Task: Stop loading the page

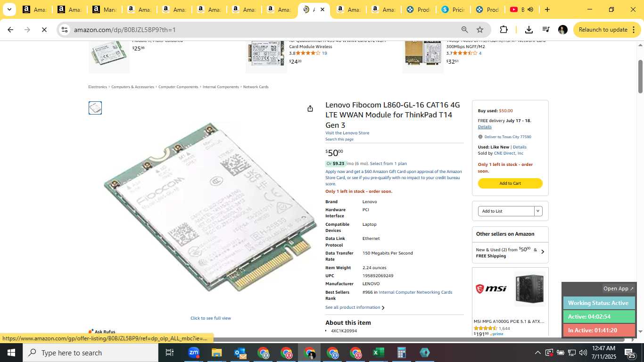Action: click(x=44, y=30)
